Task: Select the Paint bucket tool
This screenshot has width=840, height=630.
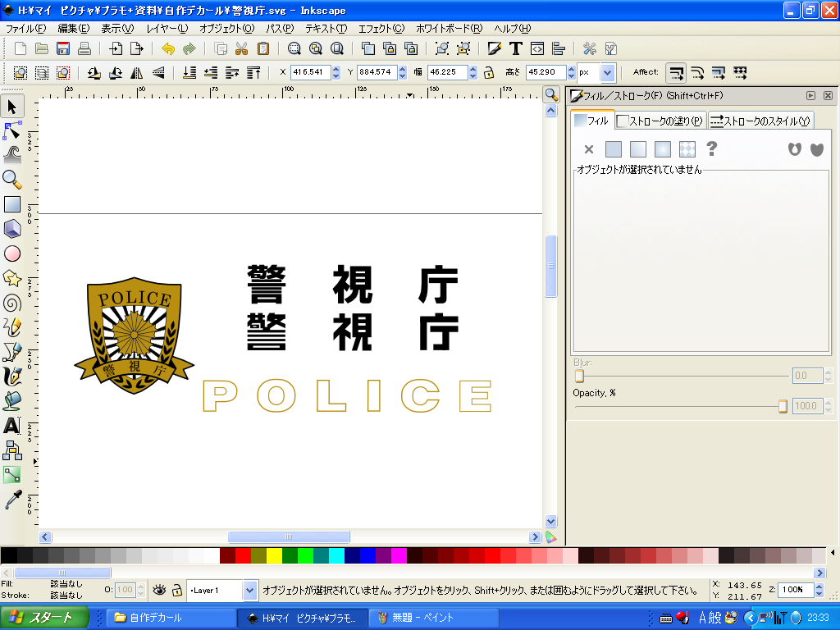Action: click(12, 400)
